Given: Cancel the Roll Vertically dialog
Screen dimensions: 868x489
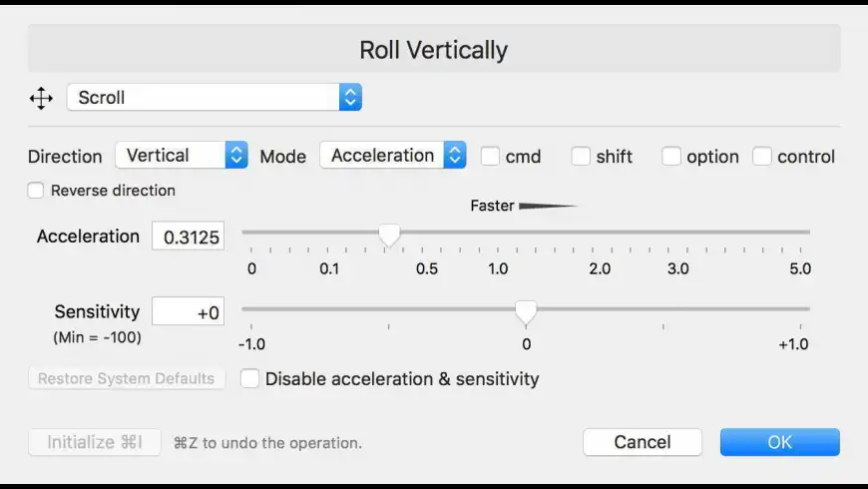Looking at the screenshot, I should [643, 442].
